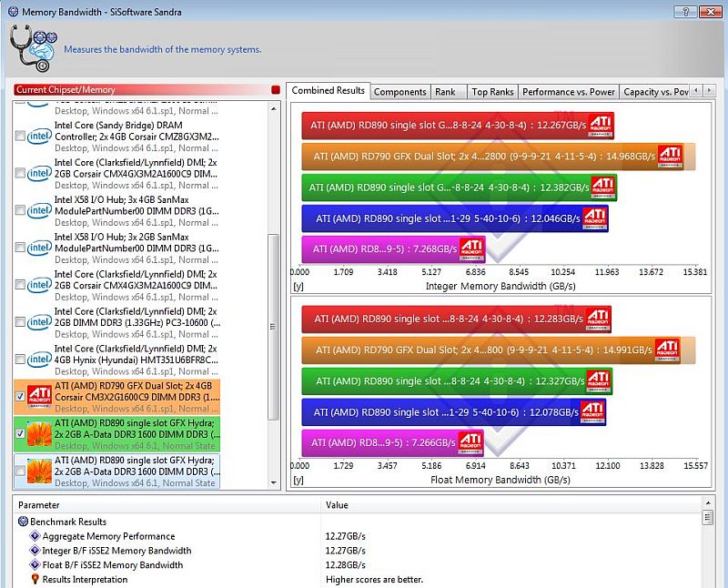This screenshot has width=728, height=588.
Task: Click the ATI Radeon icon on RD790 list entry
Action: pos(39,396)
